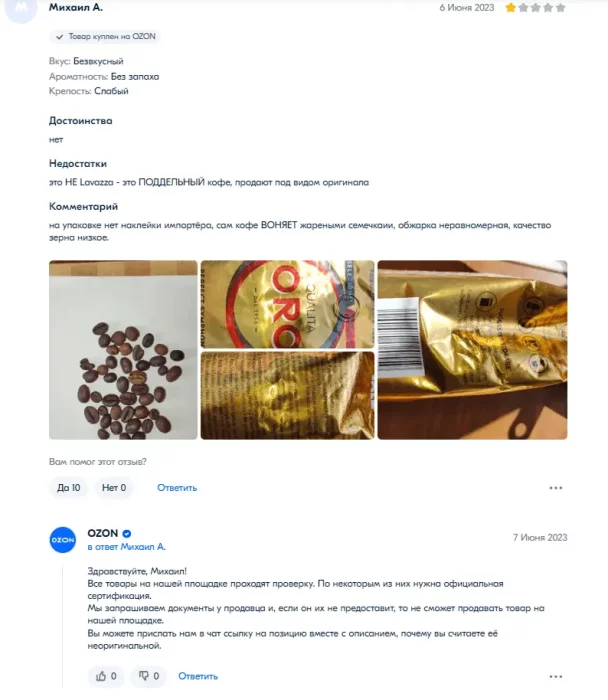Open link в ответ Михаил А.
This screenshot has height=700, width=608.
(x=126, y=547)
